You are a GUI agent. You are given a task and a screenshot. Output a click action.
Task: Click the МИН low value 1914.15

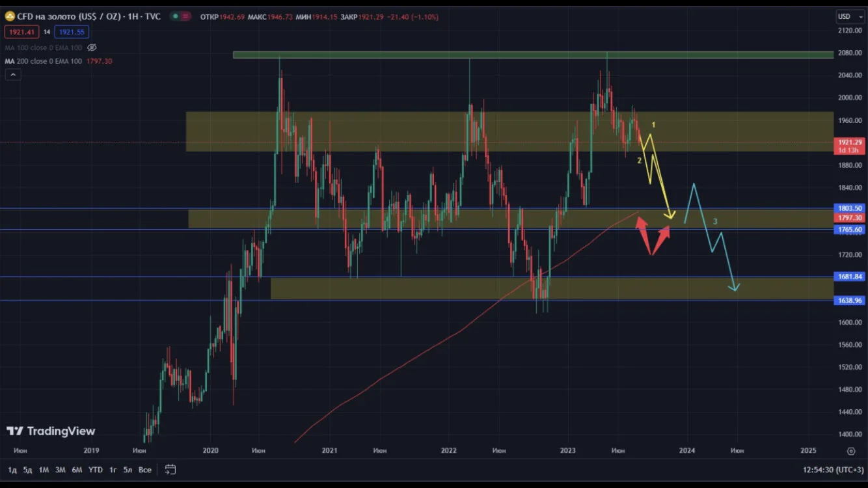323,16
